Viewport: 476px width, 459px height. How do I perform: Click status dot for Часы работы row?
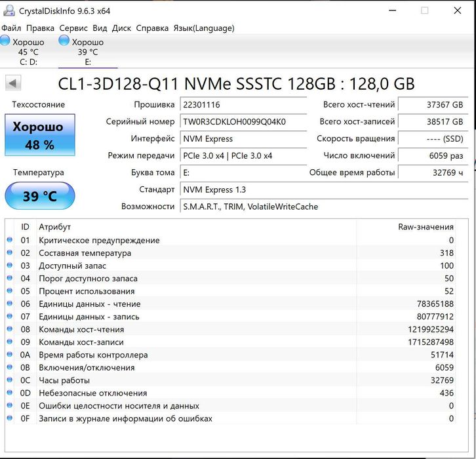click(9, 380)
